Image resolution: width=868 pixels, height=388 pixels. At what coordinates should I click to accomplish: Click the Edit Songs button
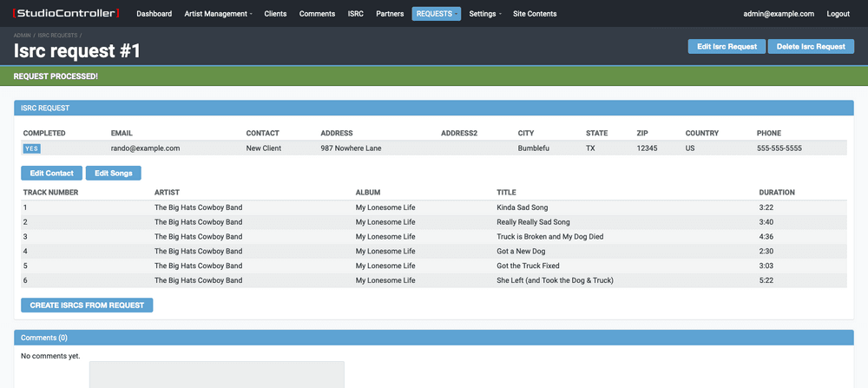point(113,174)
